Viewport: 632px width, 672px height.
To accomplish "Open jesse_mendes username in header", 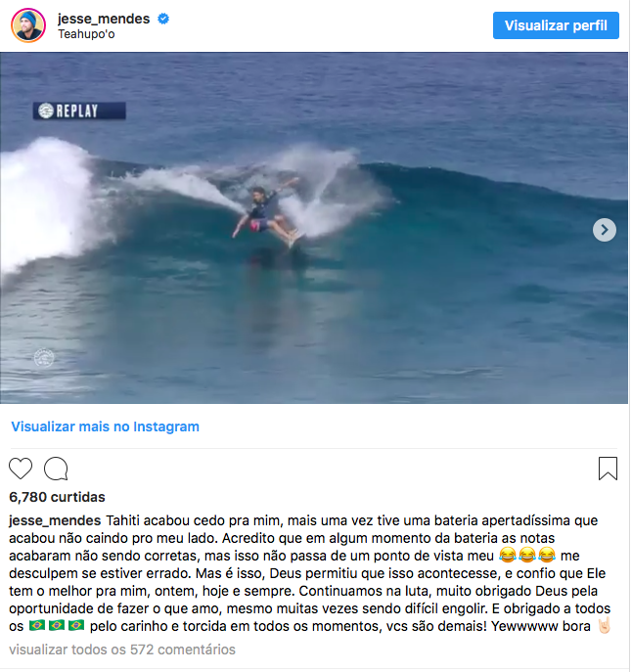I will click(x=104, y=19).
